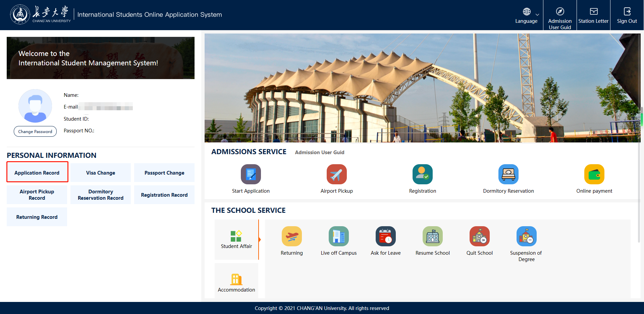Click the Admission User Guid link beside Admissions Service
The width and height of the screenshot is (644, 314).
point(320,152)
